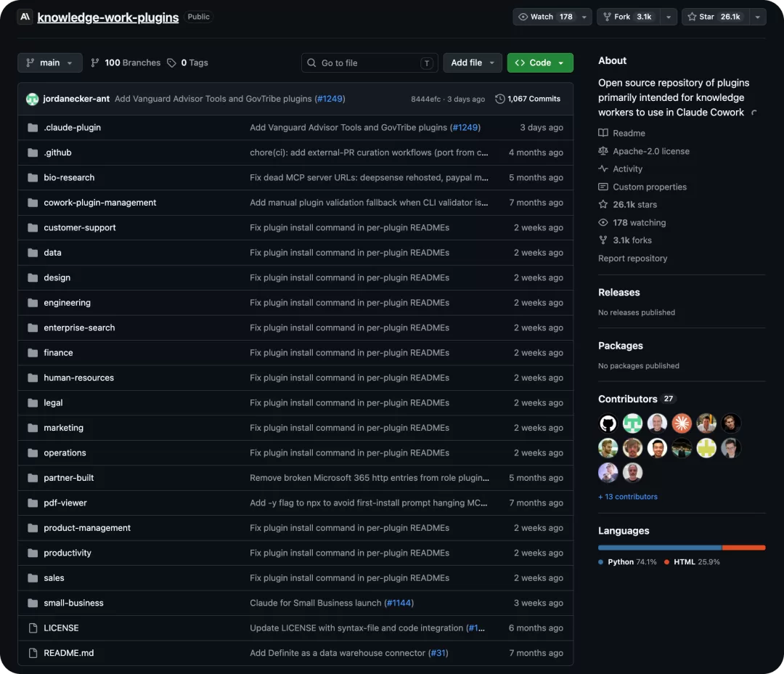The width and height of the screenshot is (784, 674).
Task: Click the folder icon beside customer-support
Action: [33, 227]
